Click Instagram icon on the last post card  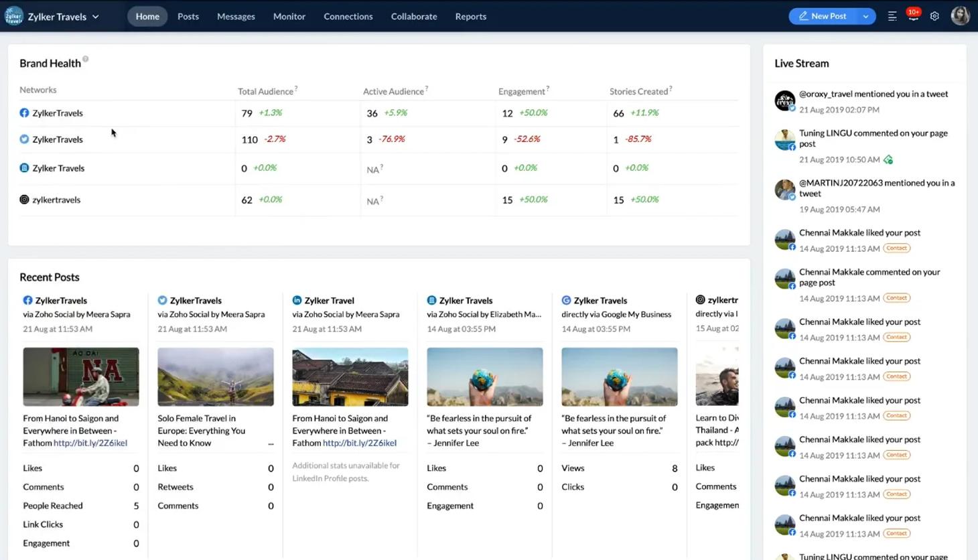700,299
